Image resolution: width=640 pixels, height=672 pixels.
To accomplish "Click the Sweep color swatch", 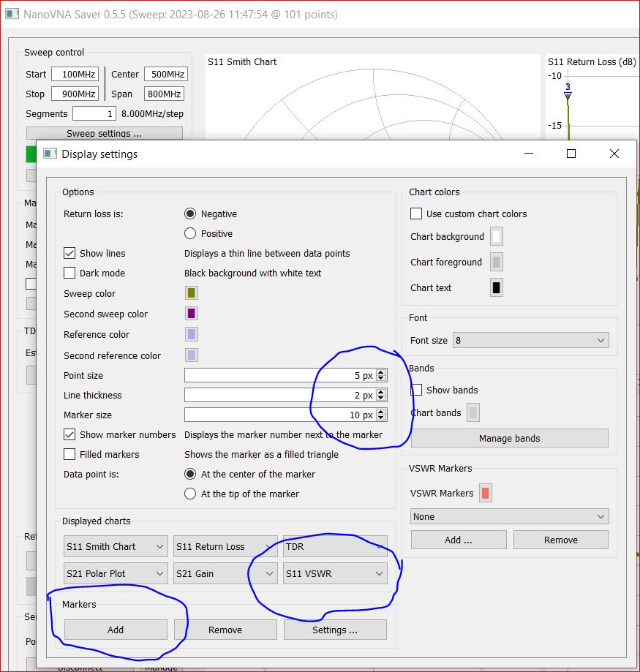I will (192, 293).
